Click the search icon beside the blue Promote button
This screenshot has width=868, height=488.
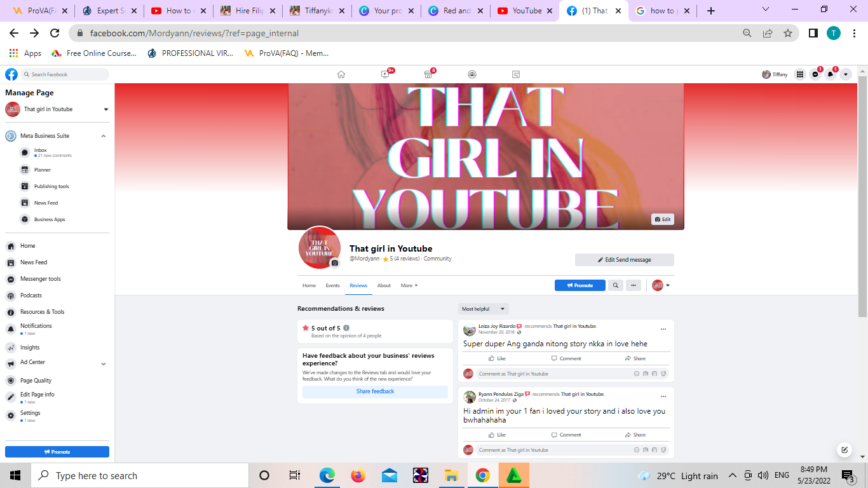click(x=615, y=285)
